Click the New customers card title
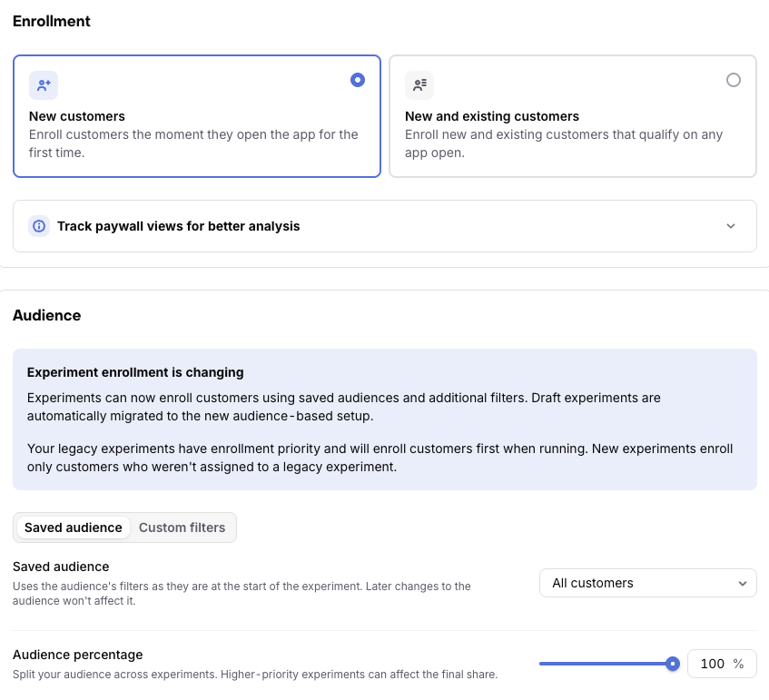 pyautogui.click(x=77, y=116)
